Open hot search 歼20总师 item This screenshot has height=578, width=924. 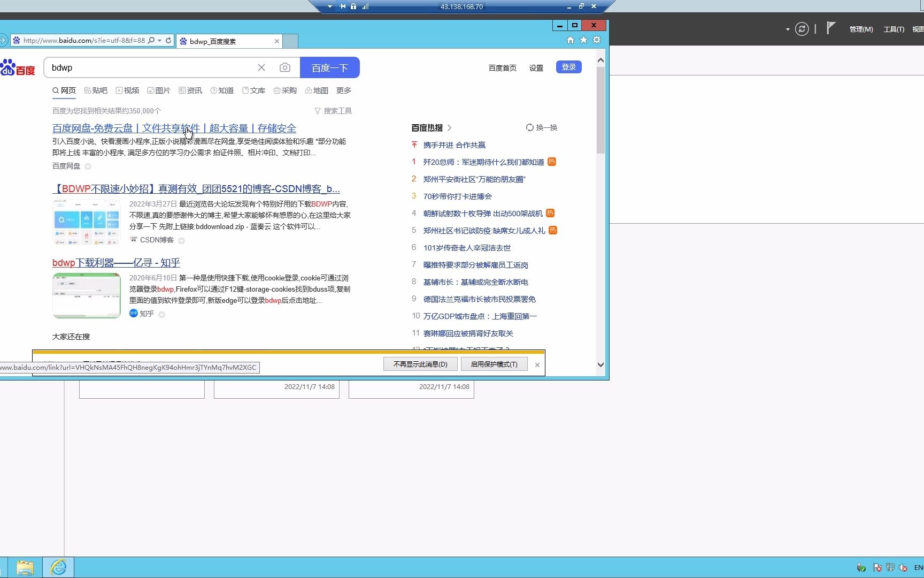(483, 162)
